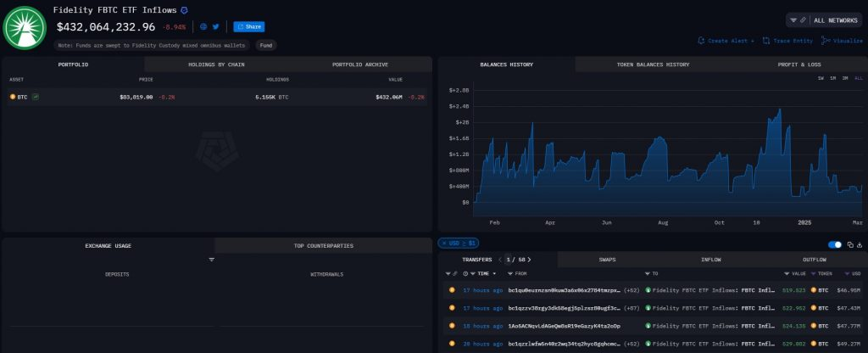
Task: Switch to OUTFLOW tab
Action: [x=815, y=260]
